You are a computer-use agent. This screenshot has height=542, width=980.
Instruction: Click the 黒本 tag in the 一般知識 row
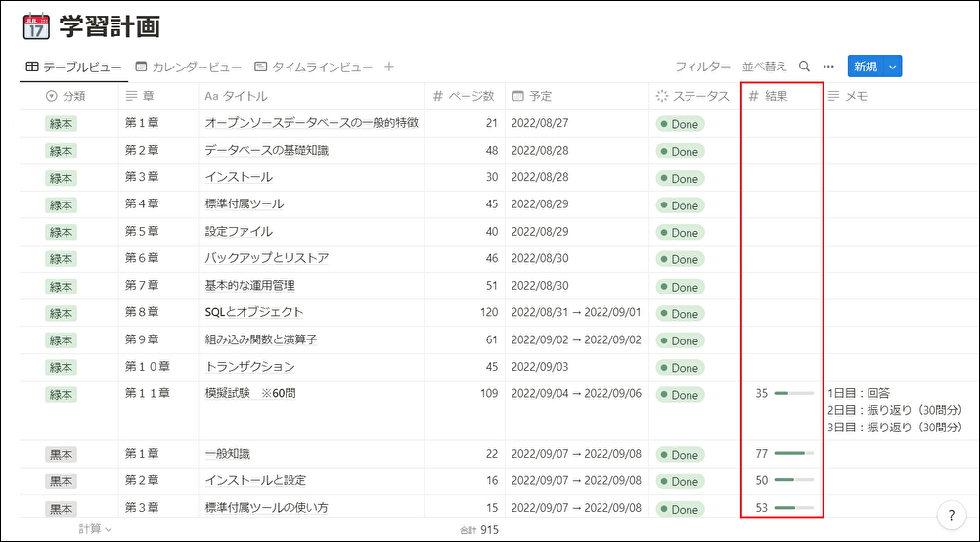tap(61, 455)
